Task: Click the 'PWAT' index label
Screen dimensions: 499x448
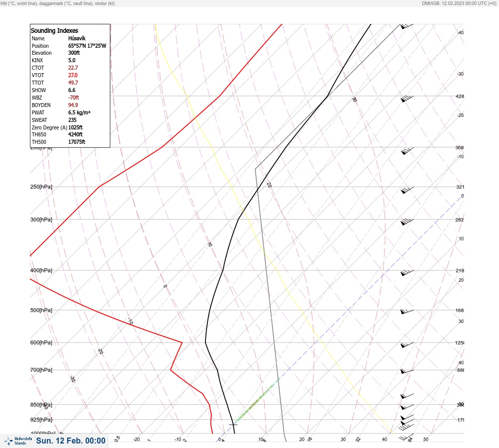Action: [x=38, y=112]
